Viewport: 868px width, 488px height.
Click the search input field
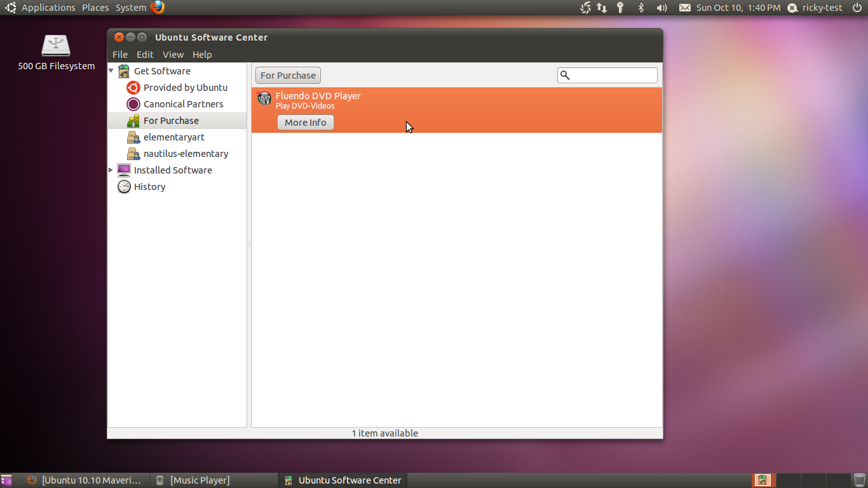pyautogui.click(x=613, y=76)
